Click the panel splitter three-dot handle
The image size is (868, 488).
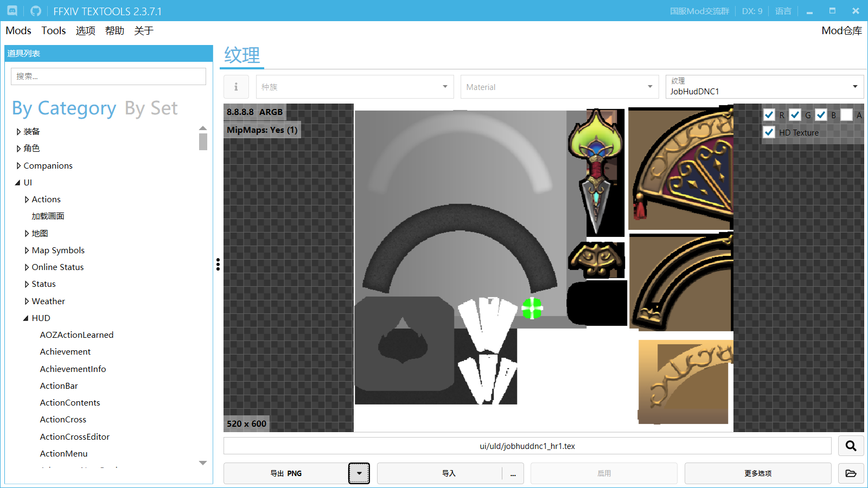(x=218, y=264)
